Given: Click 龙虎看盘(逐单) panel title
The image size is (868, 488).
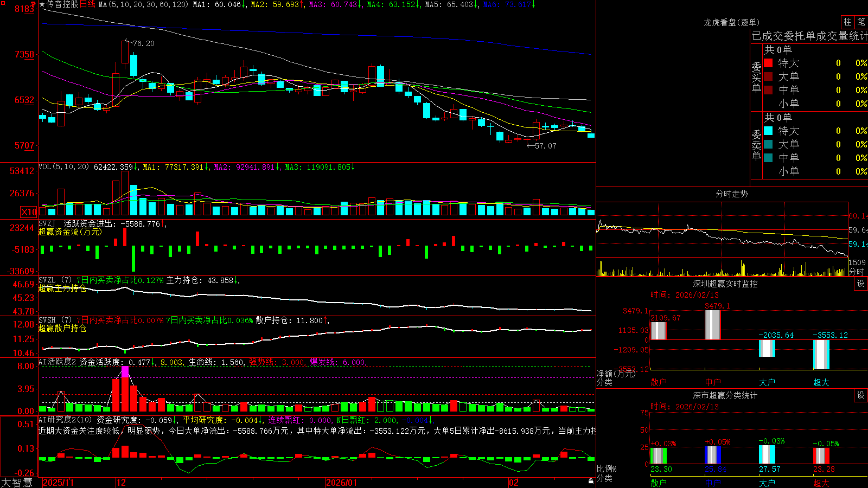Looking at the screenshot, I should click(x=731, y=22).
